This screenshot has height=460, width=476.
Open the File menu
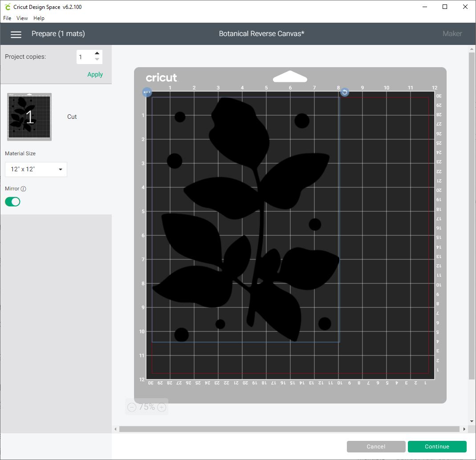[7, 18]
